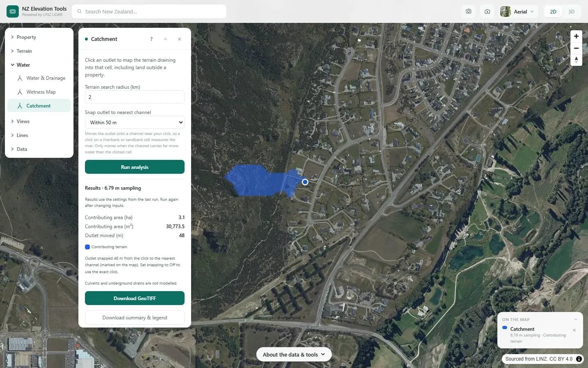This screenshot has width=588, height=368.
Task: Click the search magnifier icon
Action: tap(80, 11)
